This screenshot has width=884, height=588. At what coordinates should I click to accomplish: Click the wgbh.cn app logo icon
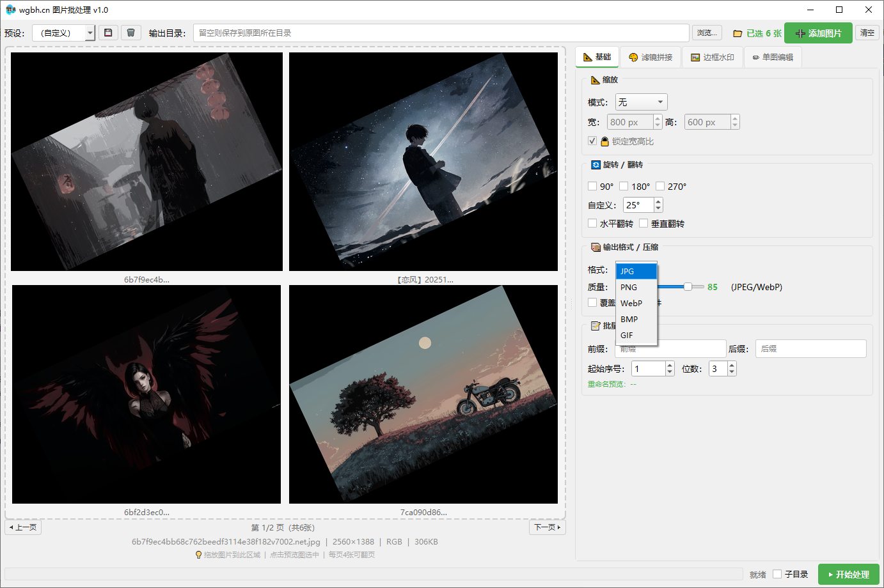(x=10, y=10)
